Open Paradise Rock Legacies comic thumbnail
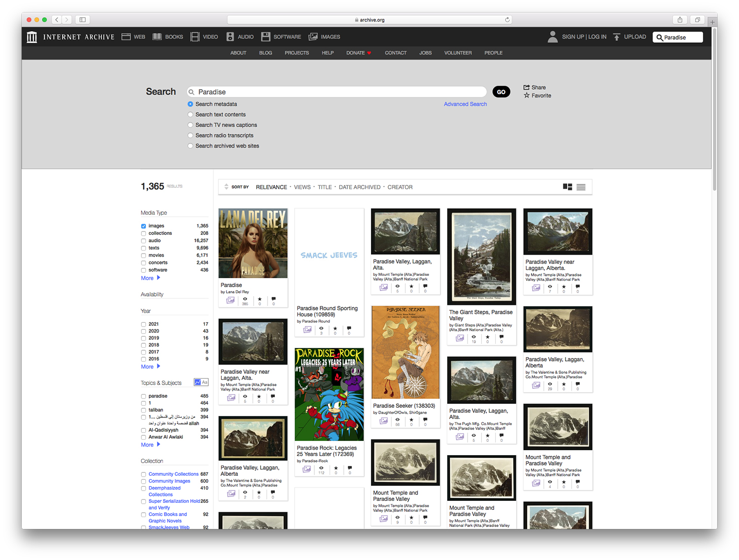This screenshot has height=560, width=739. pos(329,395)
